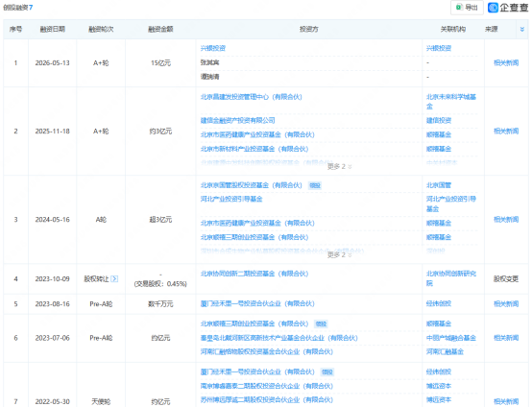The height and width of the screenshot is (407, 532).
Task: Open 河南汇融基金 associated institution link
Action: click(x=445, y=351)
